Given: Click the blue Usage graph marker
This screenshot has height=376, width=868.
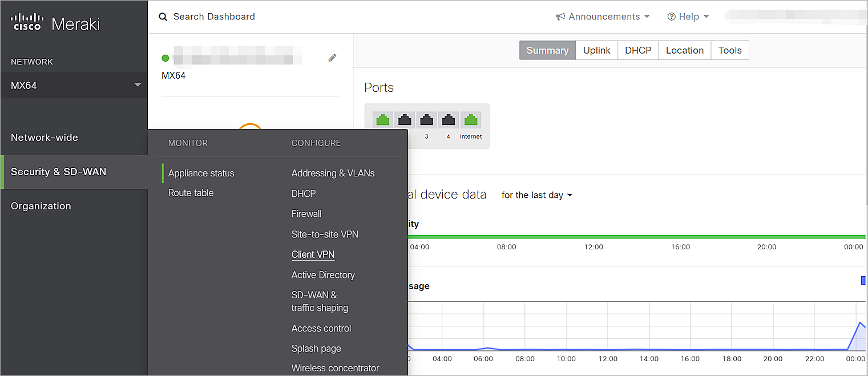Looking at the screenshot, I should (x=862, y=280).
